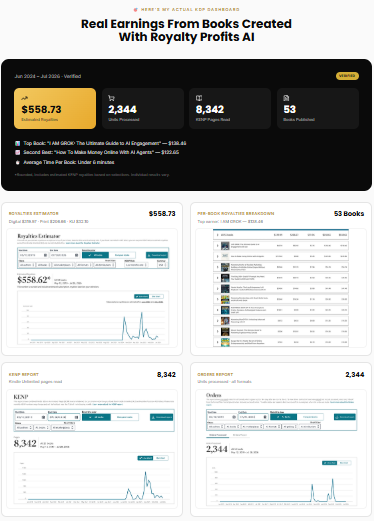Click the "KENP REPORT" card label
The height and width of the screenshot is (521, 374).
click(x=23, y=375)
